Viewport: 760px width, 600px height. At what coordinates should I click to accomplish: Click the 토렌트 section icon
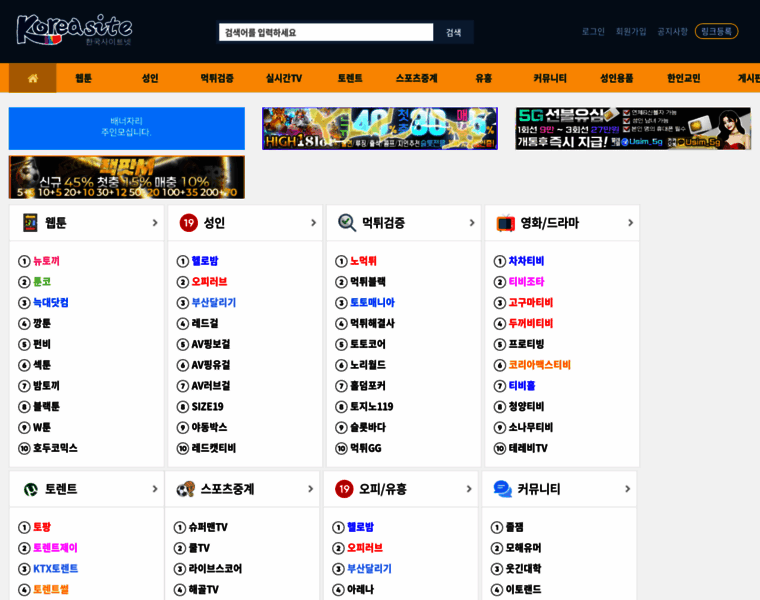point(30,489)
